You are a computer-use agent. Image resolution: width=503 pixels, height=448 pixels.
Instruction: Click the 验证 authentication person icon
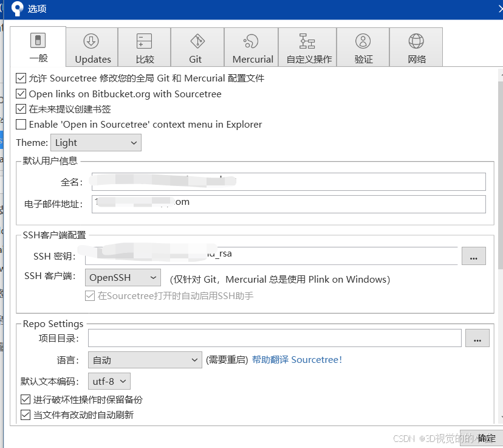click(x=363, y=41)
